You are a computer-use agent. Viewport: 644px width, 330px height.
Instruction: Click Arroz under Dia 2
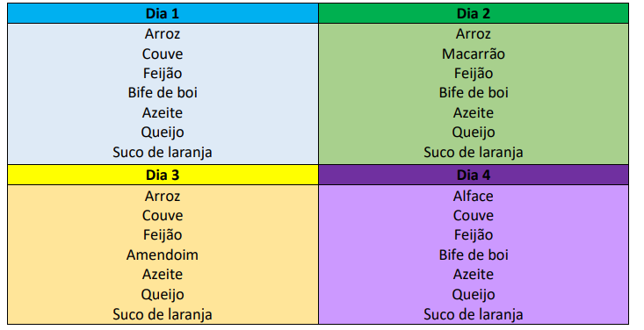[474, 33]
